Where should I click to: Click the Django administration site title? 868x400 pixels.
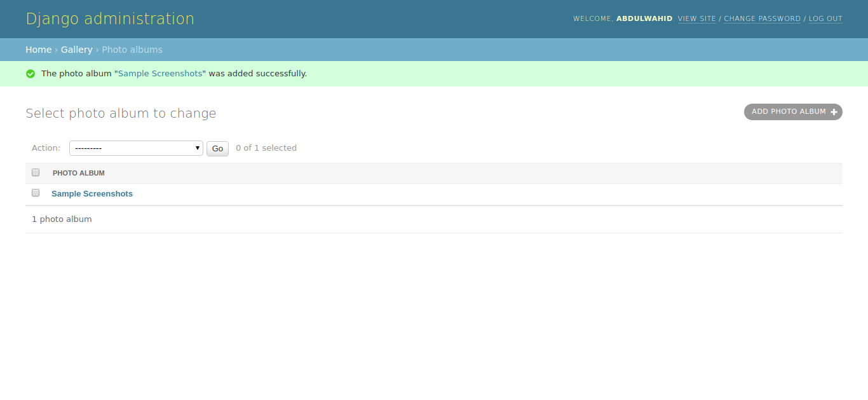click(110, 19)
